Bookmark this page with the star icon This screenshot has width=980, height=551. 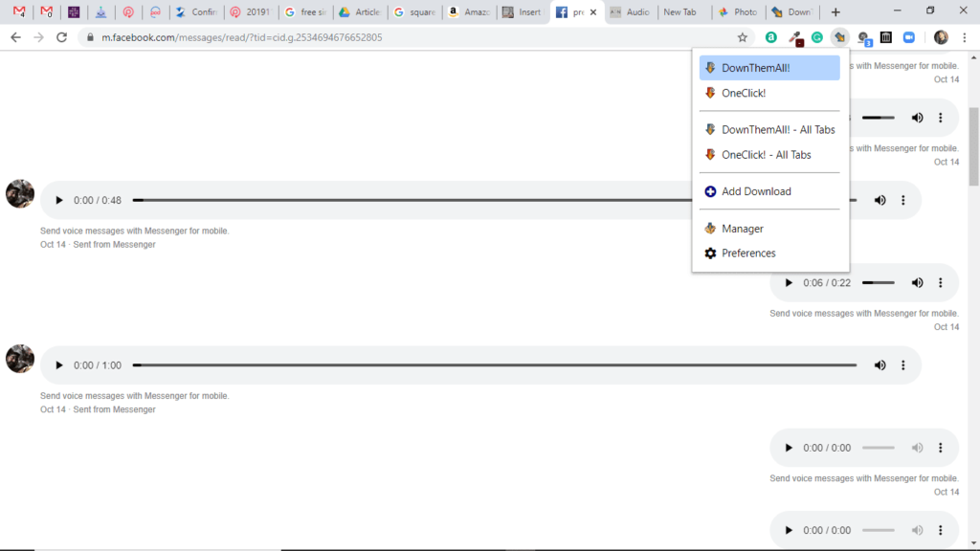[742, 37]
